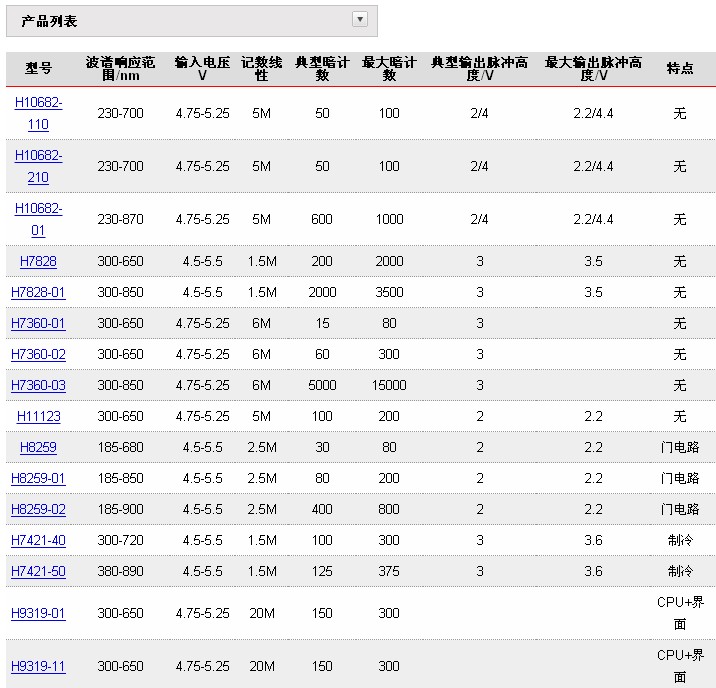This screenshot has width=716, height=688.
Task: Select 4.5-5.5 voltage in H7828 row
Action: (202, 261)
